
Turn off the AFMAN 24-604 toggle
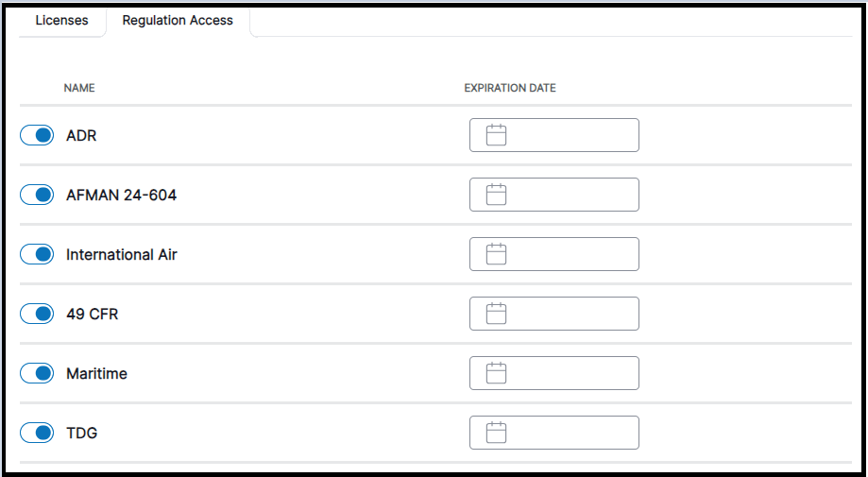pyautogui.click(x=37, y=196)
